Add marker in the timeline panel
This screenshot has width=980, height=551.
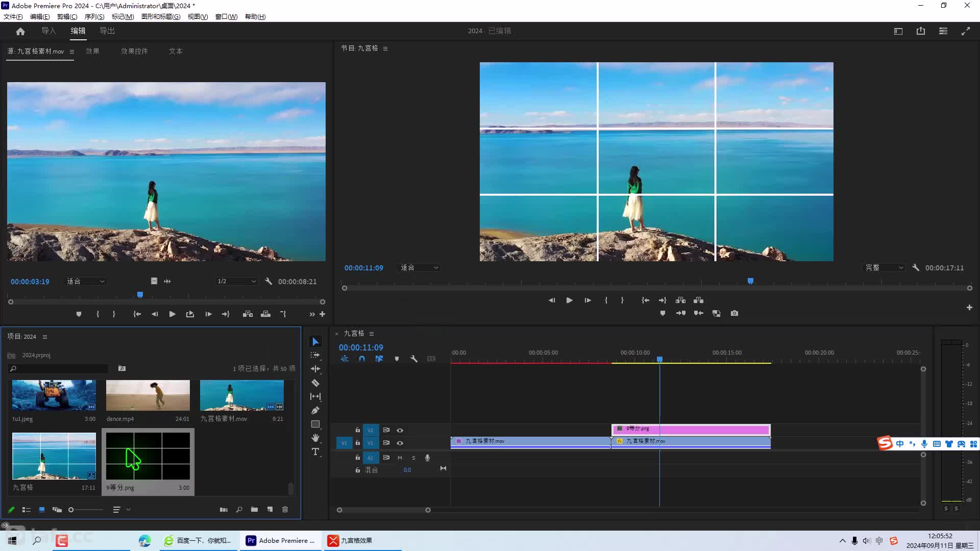397,359
